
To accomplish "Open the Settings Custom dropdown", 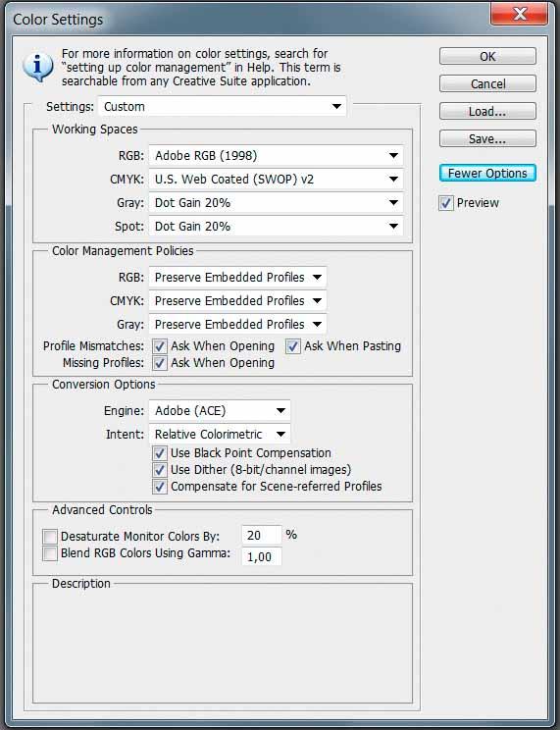I will tap(222, 107).
